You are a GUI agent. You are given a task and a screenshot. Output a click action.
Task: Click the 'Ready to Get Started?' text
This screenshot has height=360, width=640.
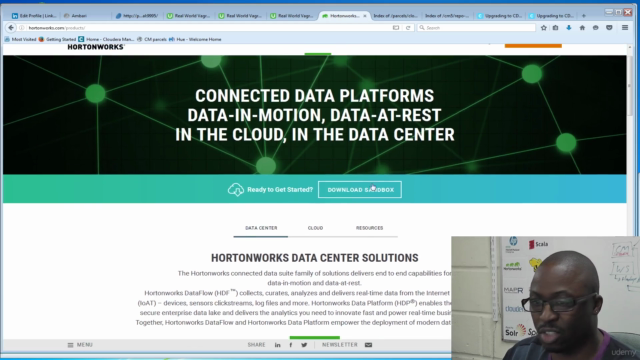(x=280, y=189)
